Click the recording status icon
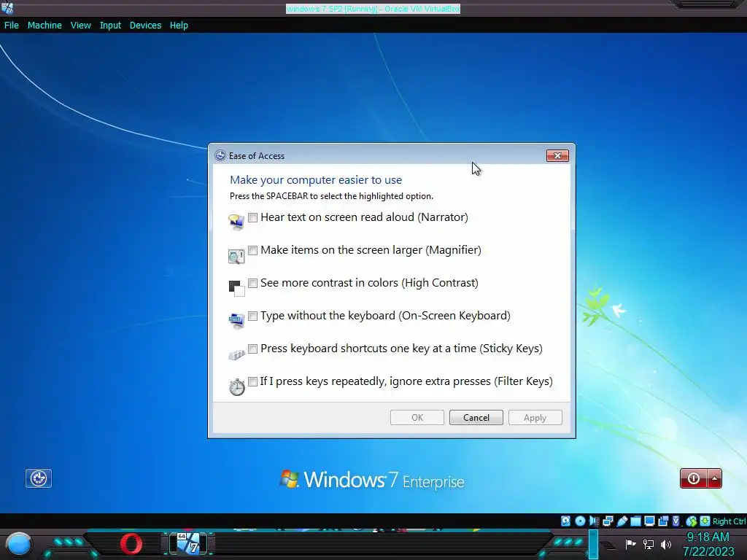747x560 pixels. (x=662, y=521)
